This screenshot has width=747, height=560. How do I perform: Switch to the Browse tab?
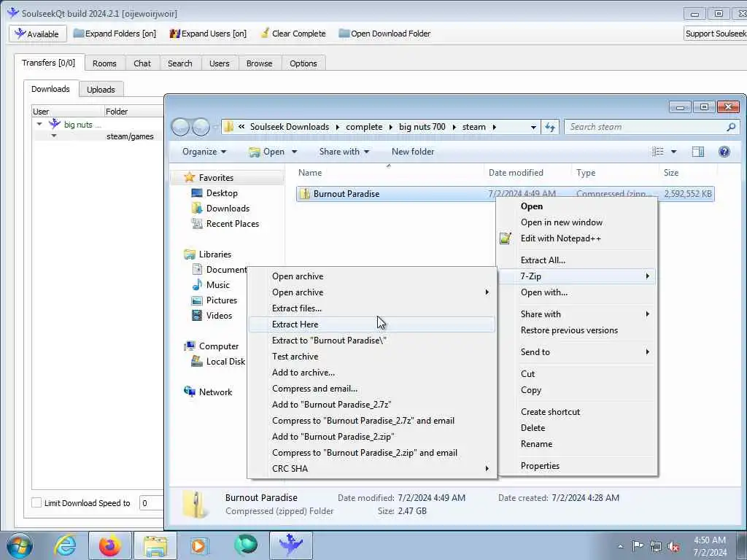coord(259,63)
